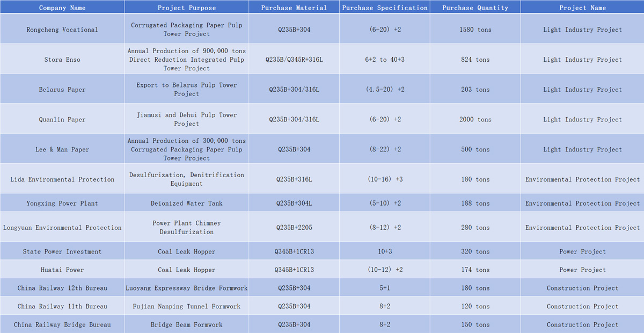Click Power Project in State Power Investment row
This screenshot has height=333, width=644.
tap(582, 251)
